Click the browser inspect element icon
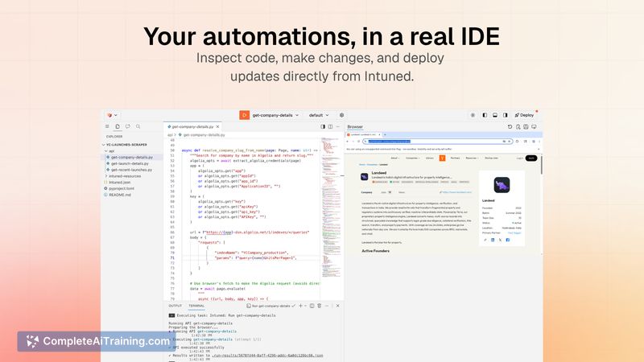This screenshot has width=644, height=362. tap(518, 127)
